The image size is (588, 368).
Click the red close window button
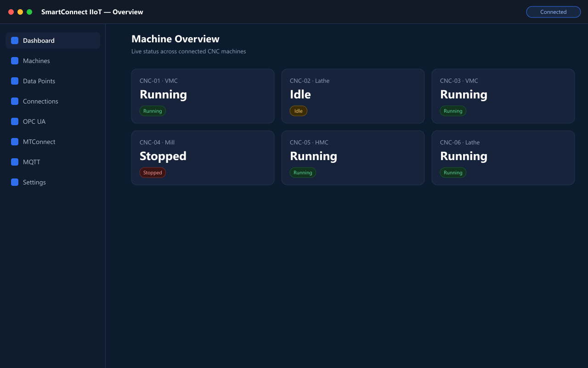click(11, 12)
